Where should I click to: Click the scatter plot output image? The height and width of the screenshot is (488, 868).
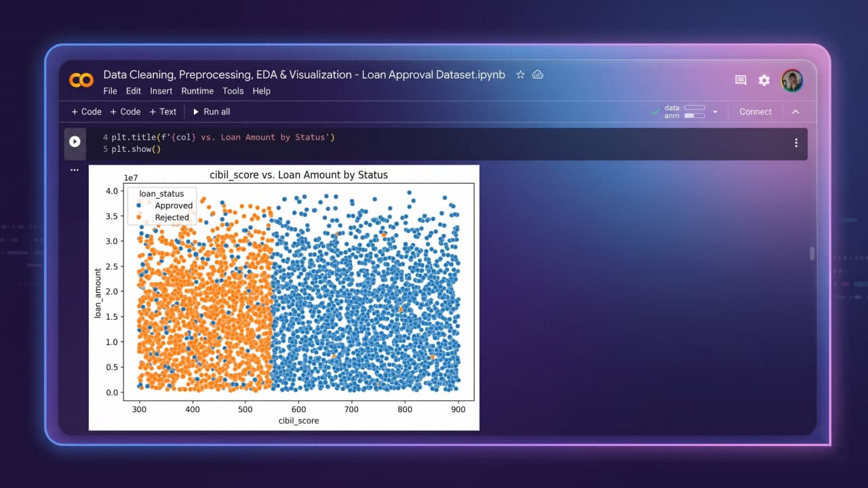pos(284,298)
